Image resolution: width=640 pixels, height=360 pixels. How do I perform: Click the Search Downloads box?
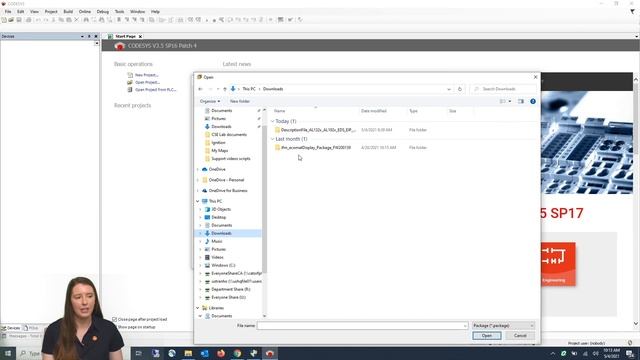(x=503, y=89)
